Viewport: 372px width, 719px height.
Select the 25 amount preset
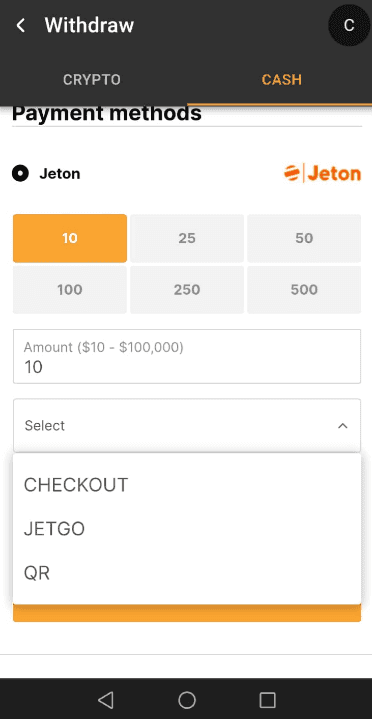click(x=187, y=238)
